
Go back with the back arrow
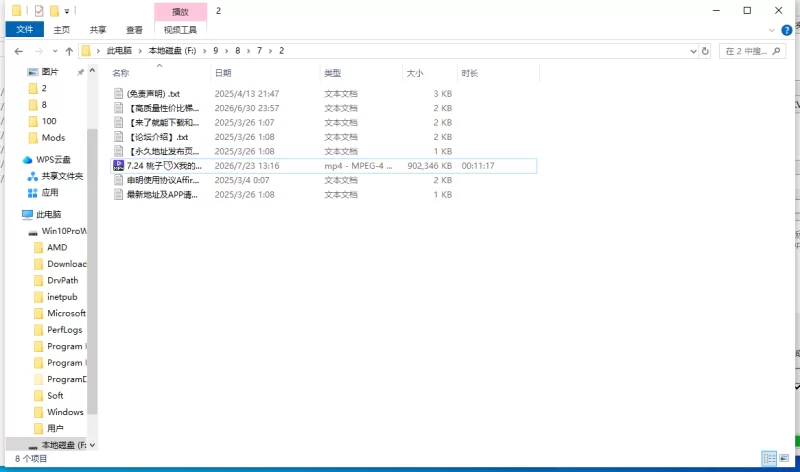point(19,51)
